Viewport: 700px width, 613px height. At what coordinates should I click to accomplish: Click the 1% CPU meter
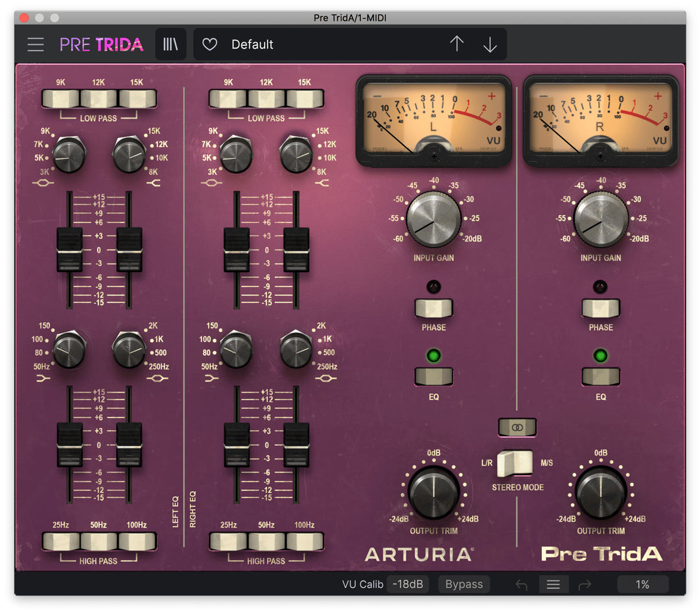(x=642, y=584)
